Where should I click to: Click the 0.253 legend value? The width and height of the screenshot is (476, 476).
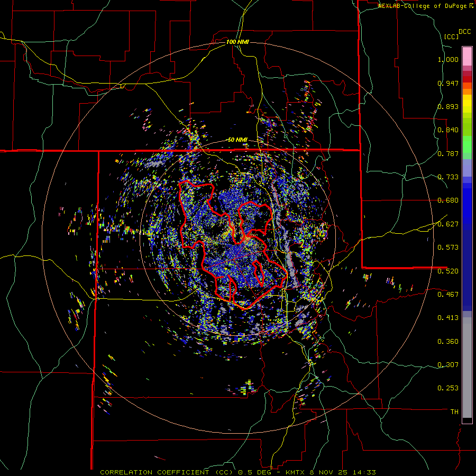[448, 388]
